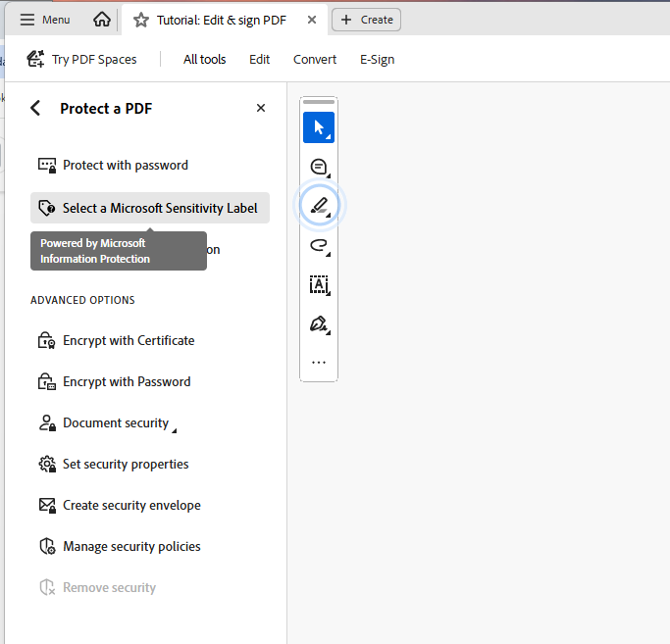This screenshot has width=670, height=644.
Task: Close the Tutorial: Edit & sign PDF tab
Action: click(x=312, y=20)
